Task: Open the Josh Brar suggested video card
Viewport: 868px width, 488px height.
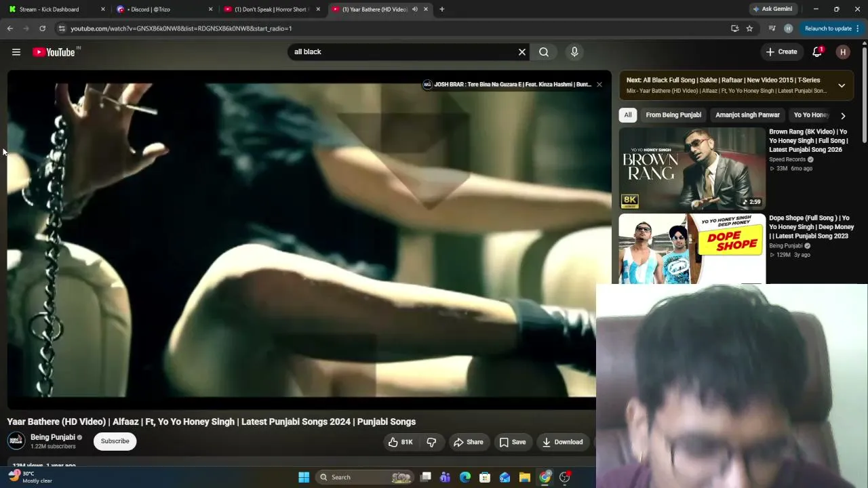Action: tap(507, 85)
